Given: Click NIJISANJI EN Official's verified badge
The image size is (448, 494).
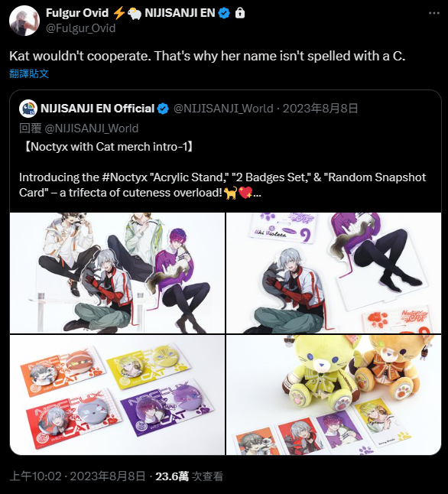Looking at the screenshot, I should [163, 109].
